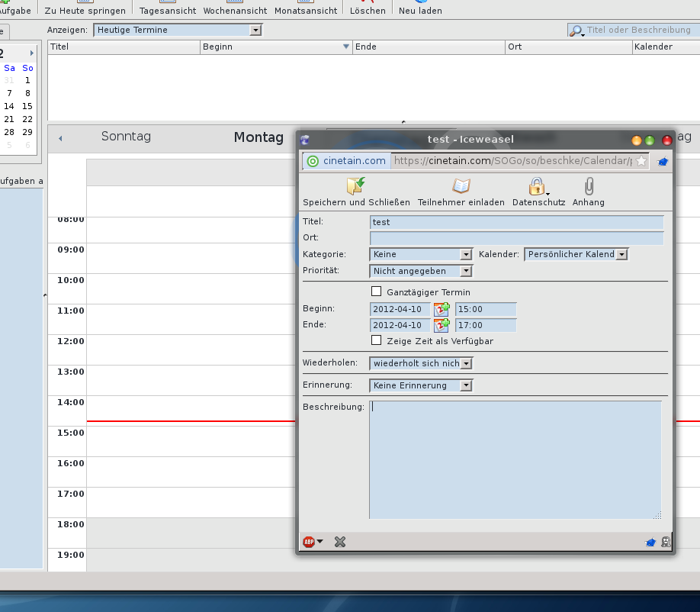The image size is (700, 612).
Task: Click into the Ort text field
Action: (x=516, y=238)
